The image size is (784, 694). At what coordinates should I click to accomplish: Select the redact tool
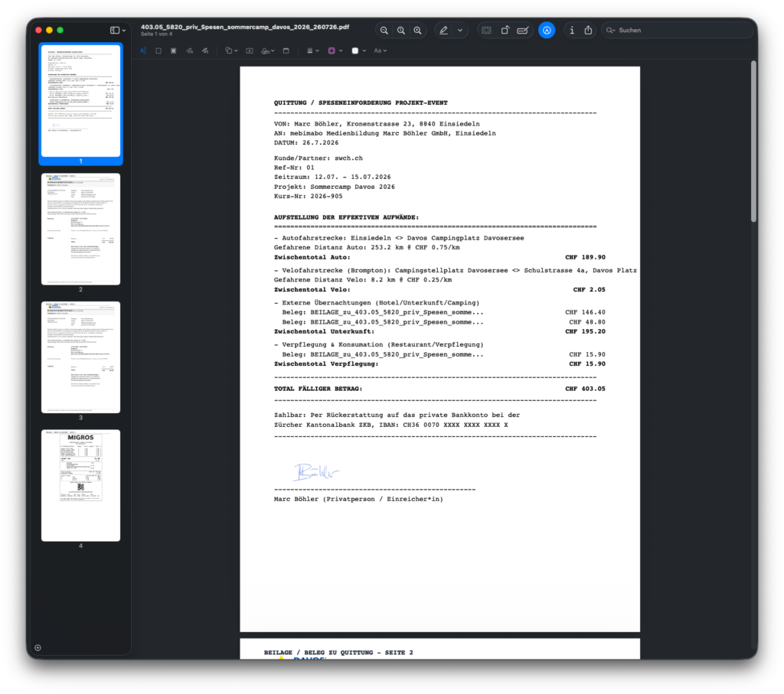[x=174, y=51]
